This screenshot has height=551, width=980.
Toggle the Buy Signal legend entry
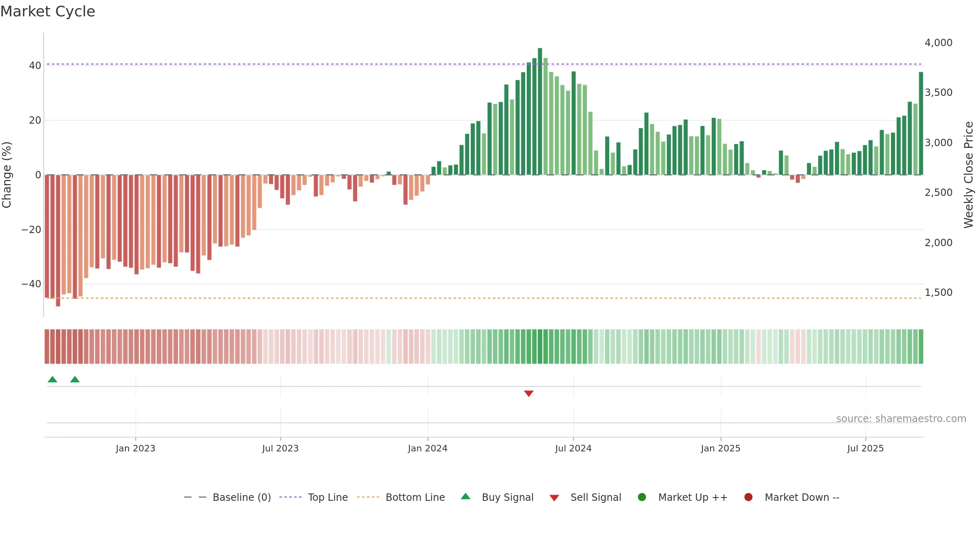pyautogui.click(x=497, y=497)
